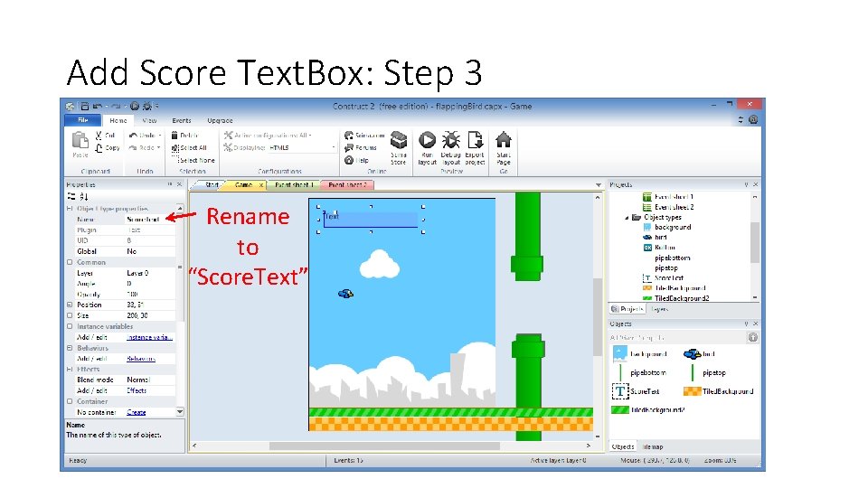
Task: Select the ScoreText object in Objects panel
Action: click(x=636, y=391)
